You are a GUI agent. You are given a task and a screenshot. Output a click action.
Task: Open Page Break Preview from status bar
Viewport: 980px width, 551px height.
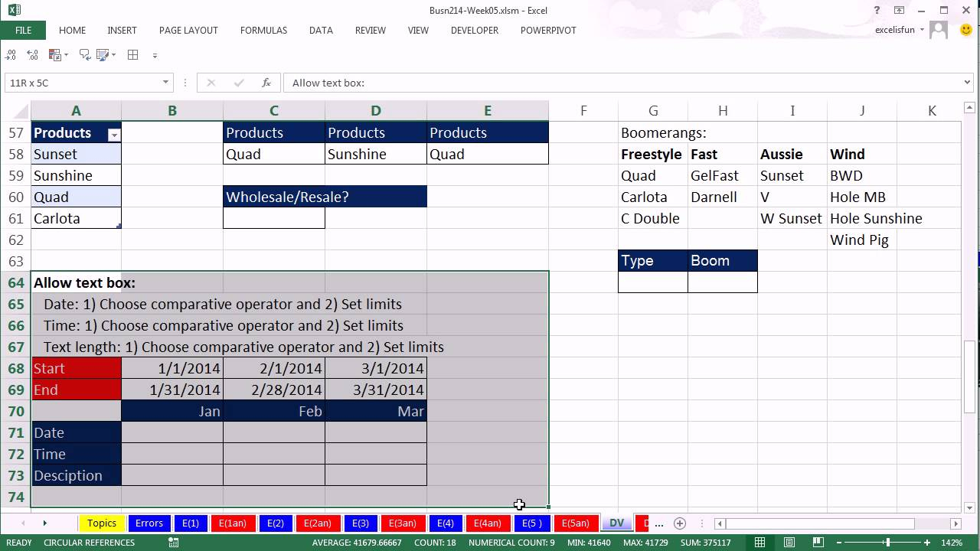(x=818, y=542)
